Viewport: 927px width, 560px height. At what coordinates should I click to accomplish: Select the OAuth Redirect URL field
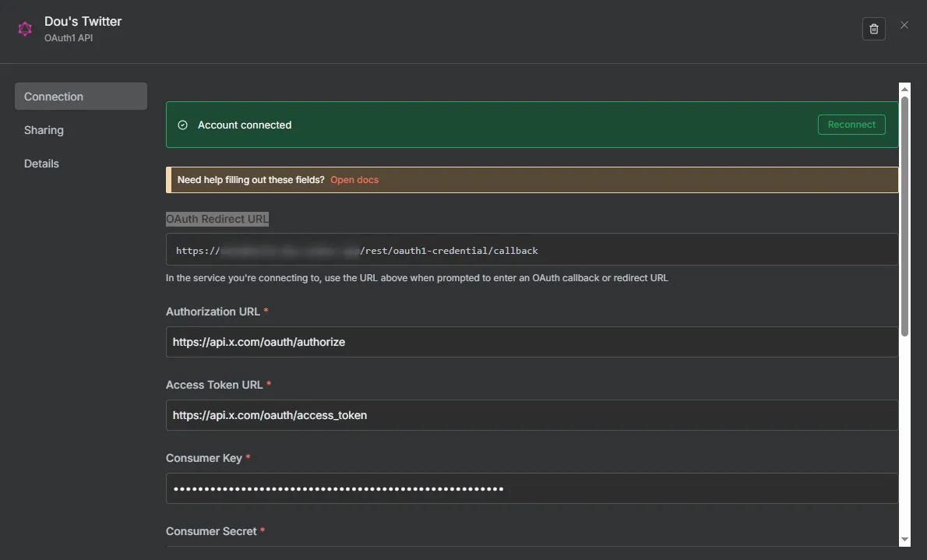point(467,250)
